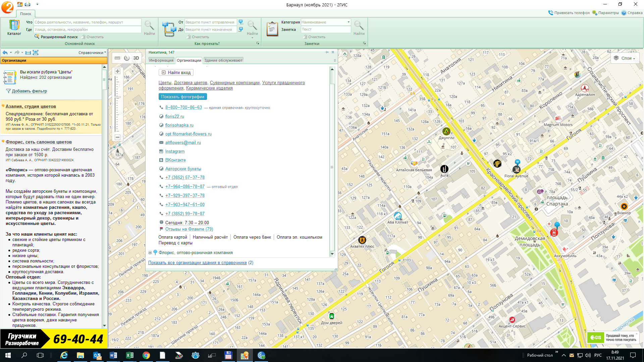The width and height of the screenshot is (644, 362).
Task: Open the Справочники dropdown
Action: click(x=92, y=53)
